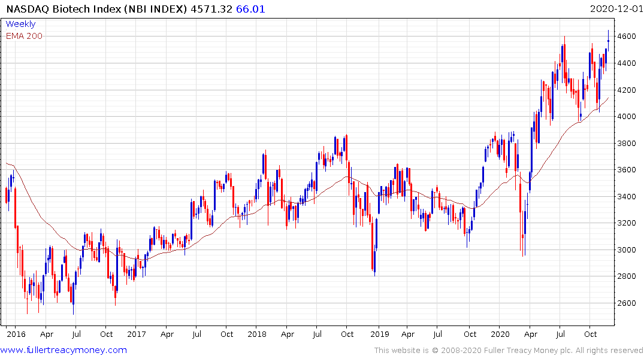Click the 2020-12-01 date label
The image size is (644, 359).
point(616,9)
